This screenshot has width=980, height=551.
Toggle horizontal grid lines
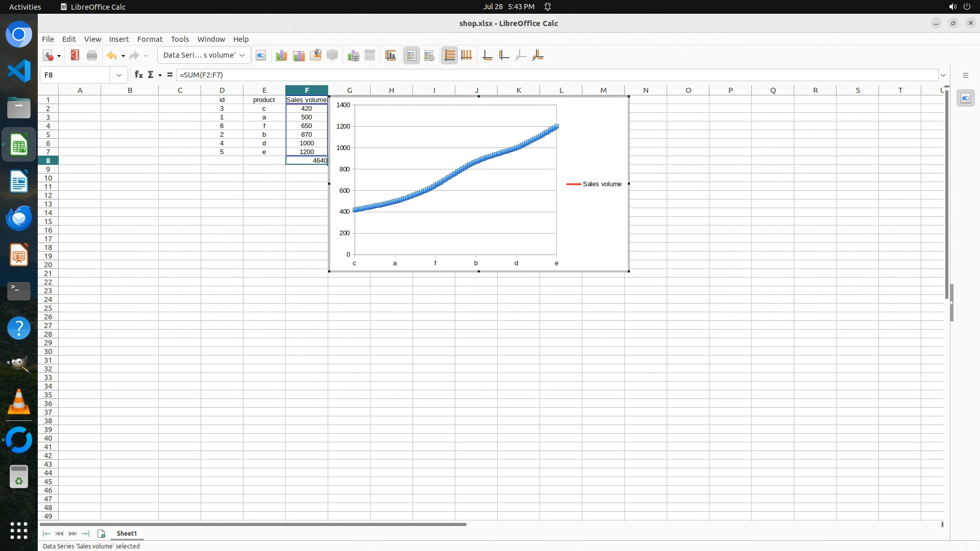click(x=449, y=56)
